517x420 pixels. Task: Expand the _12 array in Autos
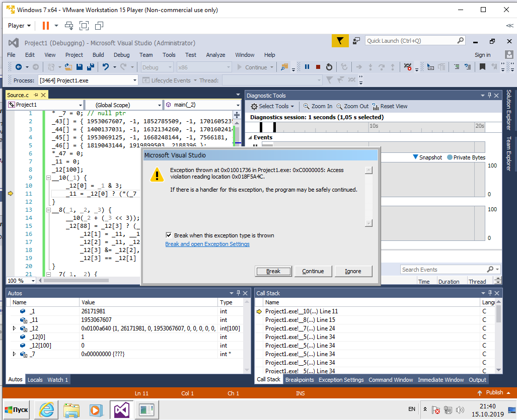[x=15, y=328]
